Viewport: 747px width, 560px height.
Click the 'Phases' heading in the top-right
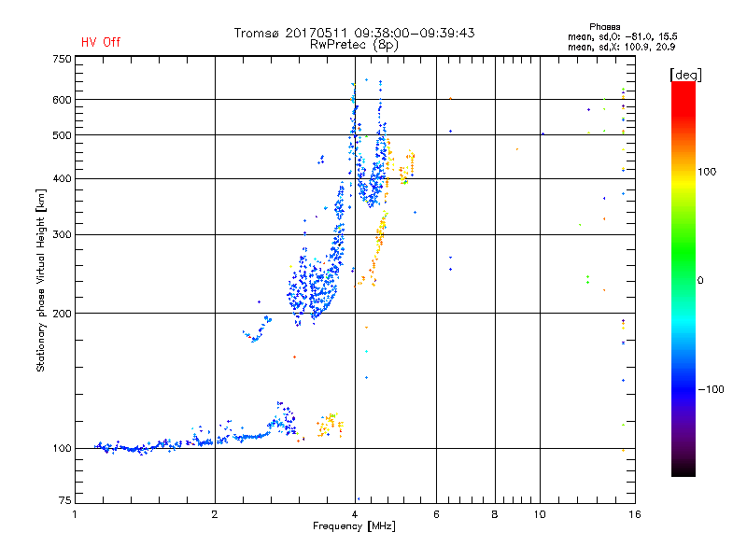604,27
